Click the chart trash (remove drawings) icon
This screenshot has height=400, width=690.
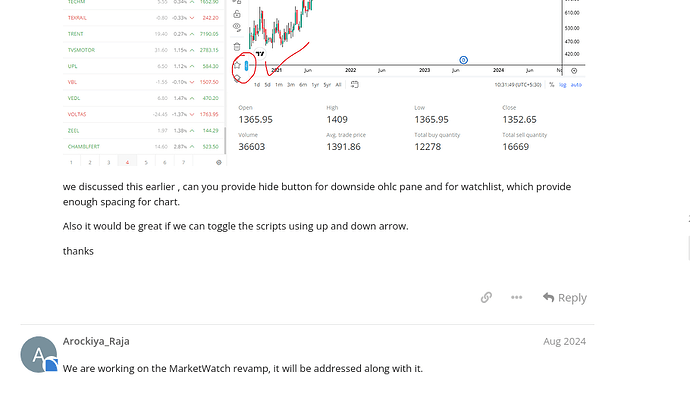click(x=237, y=47)
